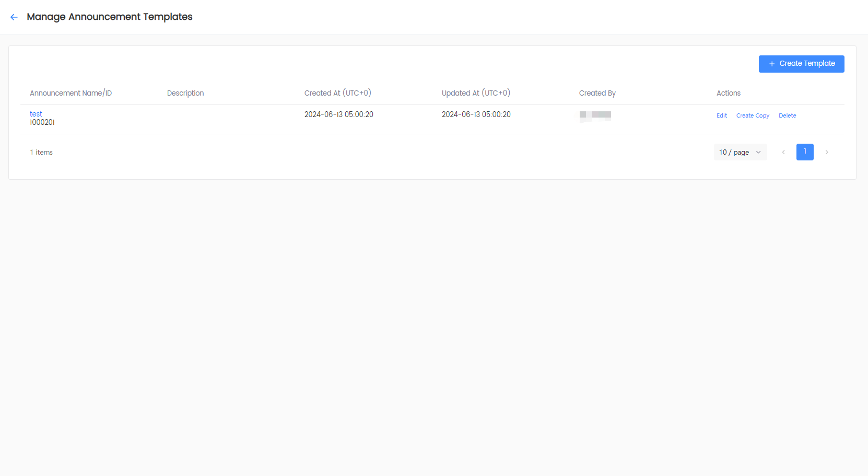Click the Actions column header
The height and width of the screenshot is (476, 868).
click(728, 93)
